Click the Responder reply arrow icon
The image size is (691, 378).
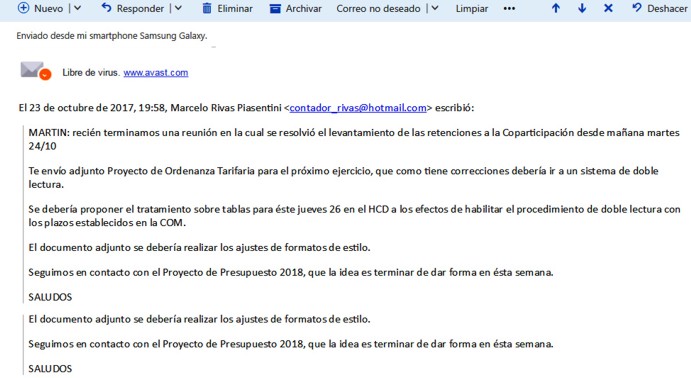(x=106, y=7)
